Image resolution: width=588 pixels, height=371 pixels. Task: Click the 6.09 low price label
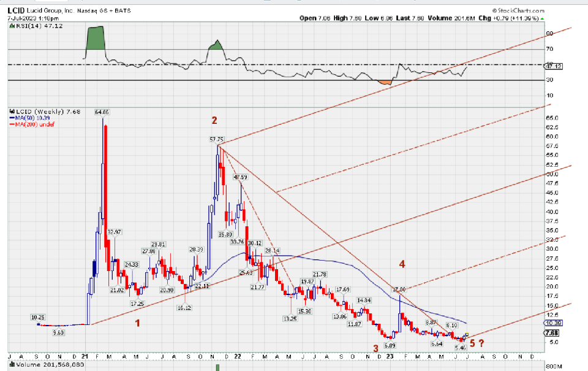click(x=390, y=345)
